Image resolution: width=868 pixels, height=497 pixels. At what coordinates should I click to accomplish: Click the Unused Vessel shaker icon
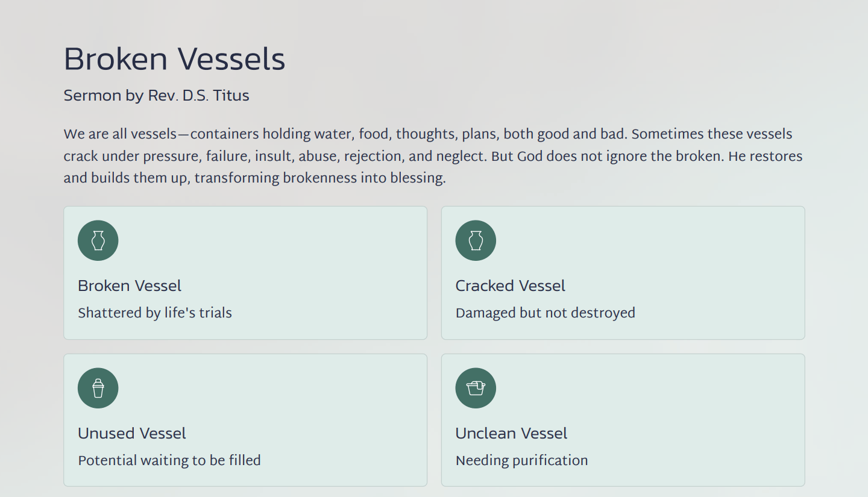[98, 388]
